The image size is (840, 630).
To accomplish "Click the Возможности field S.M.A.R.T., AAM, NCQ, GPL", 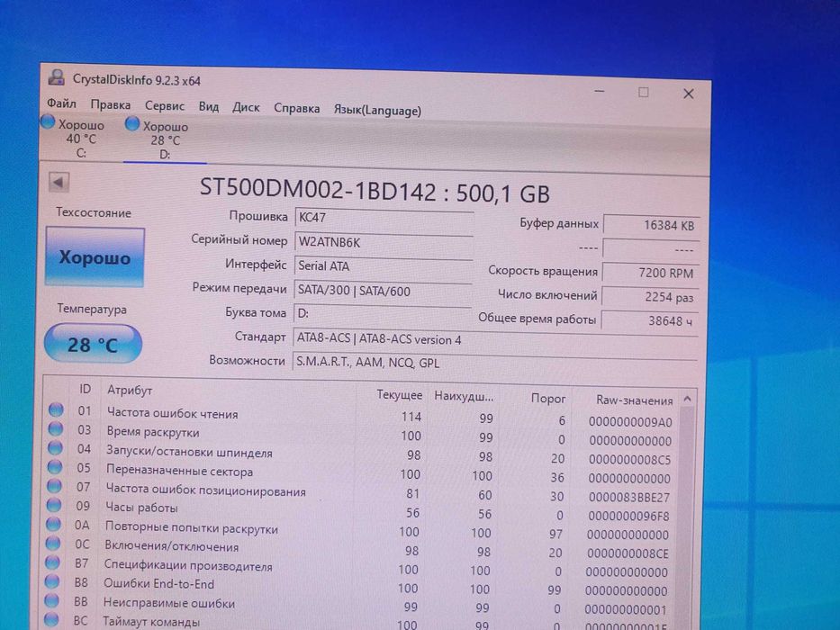I will [x=494, y=363].
